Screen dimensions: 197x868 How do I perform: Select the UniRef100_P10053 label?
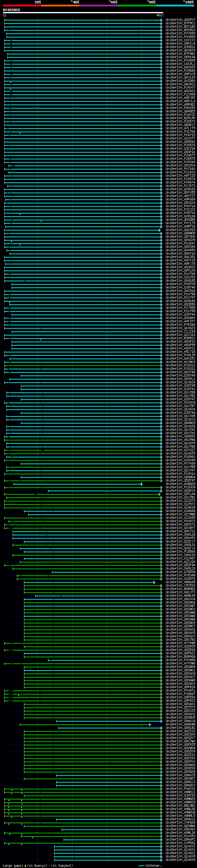pos(180,836)
